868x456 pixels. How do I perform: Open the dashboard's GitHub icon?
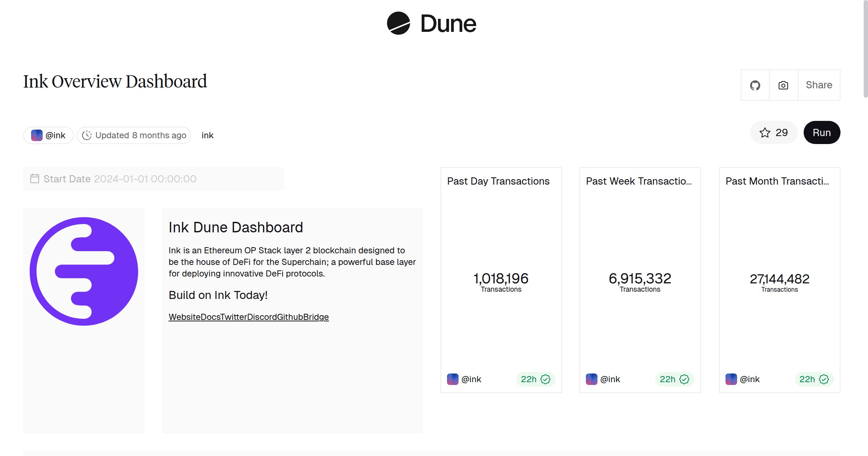(x=755, y=85)
